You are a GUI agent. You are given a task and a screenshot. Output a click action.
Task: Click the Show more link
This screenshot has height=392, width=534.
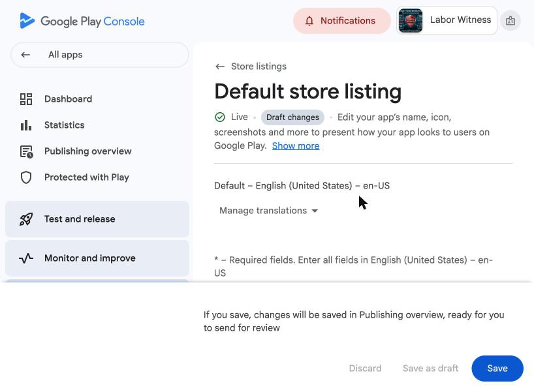[296, 146]
